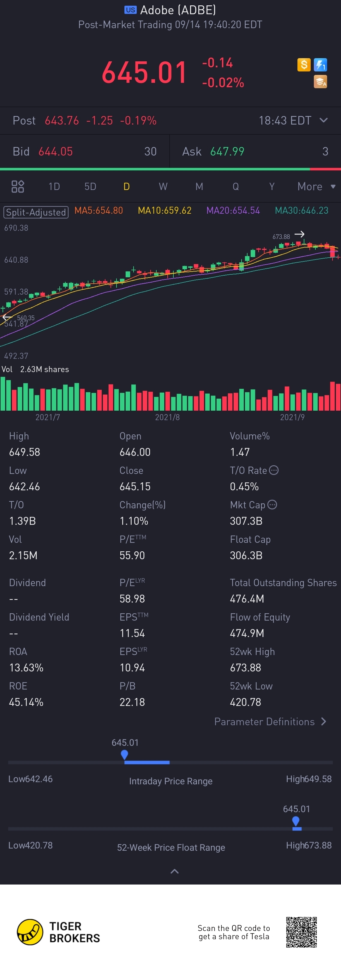
Task: Collapse the details panel with up chevron
Action: tap(175, 871)
